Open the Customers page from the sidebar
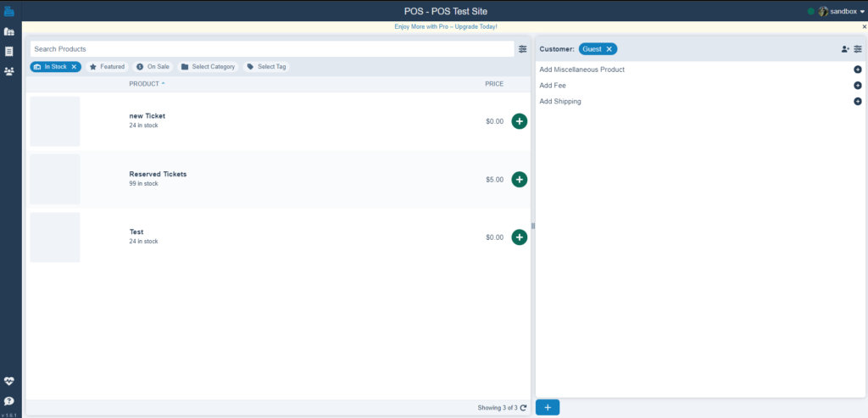Viewport: 868px width, 418px height. pos(9,71)
